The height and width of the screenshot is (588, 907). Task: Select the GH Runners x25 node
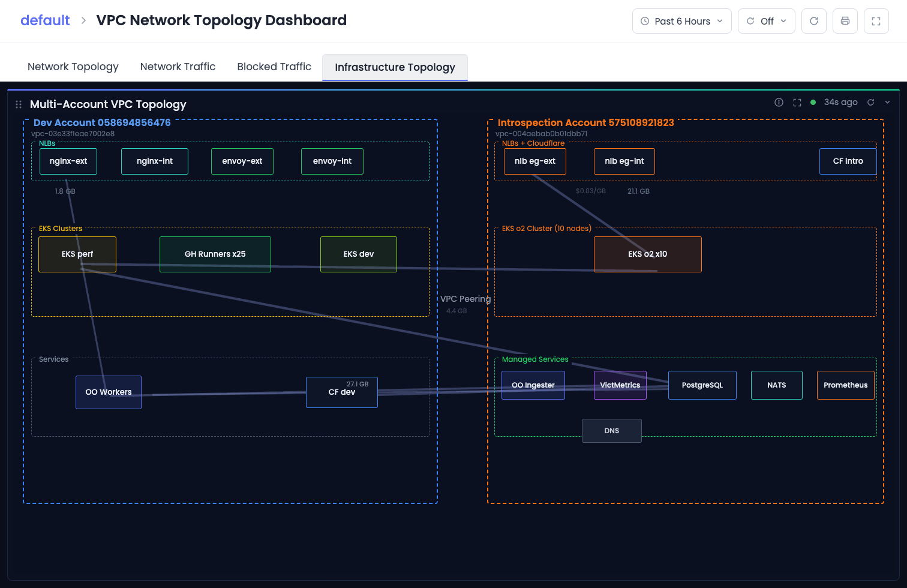click(x=215, y=254)
